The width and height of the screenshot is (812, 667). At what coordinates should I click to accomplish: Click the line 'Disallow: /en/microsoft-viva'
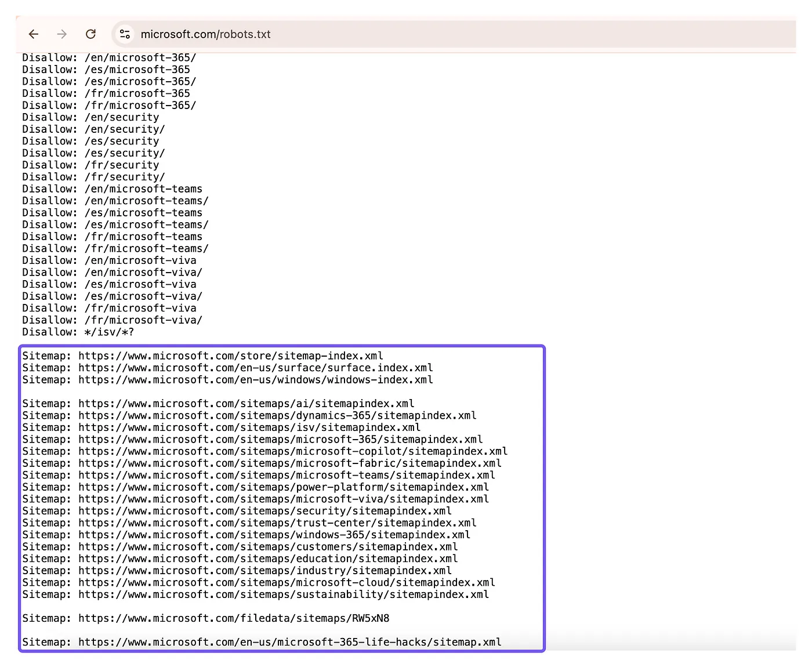(x=109, y=260)
